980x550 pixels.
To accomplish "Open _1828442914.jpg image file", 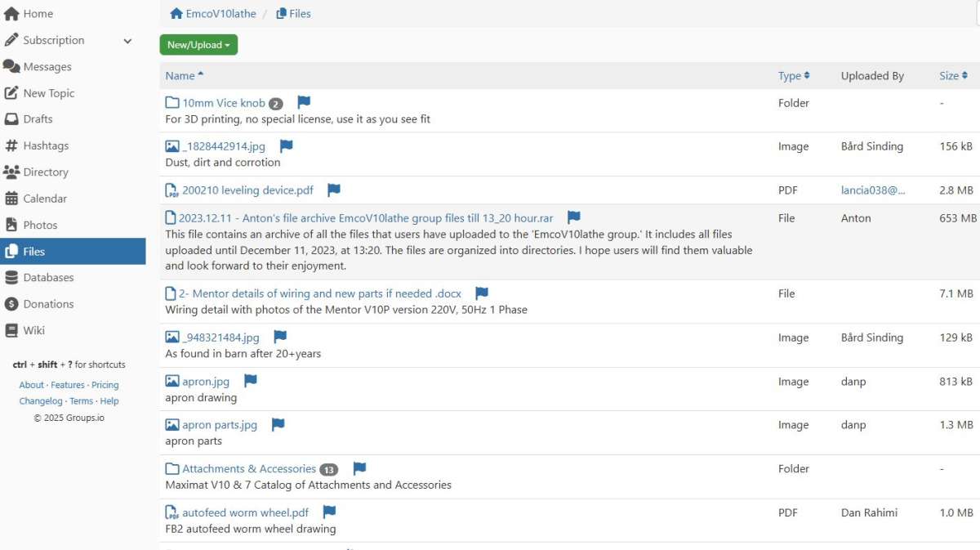I will coord(224,146).
